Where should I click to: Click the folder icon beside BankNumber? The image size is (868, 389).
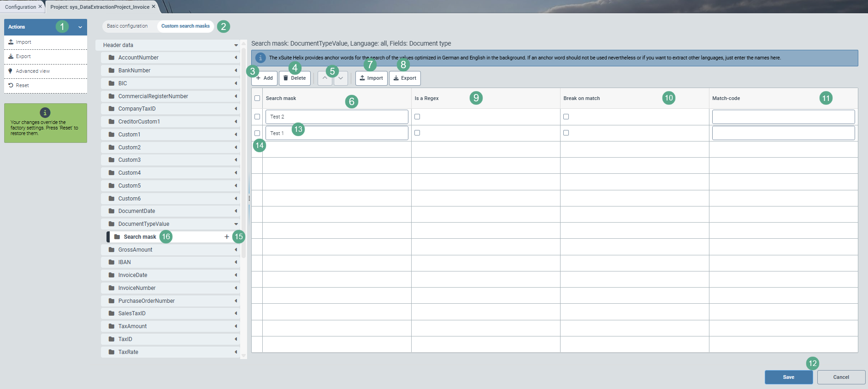(112, 71)
